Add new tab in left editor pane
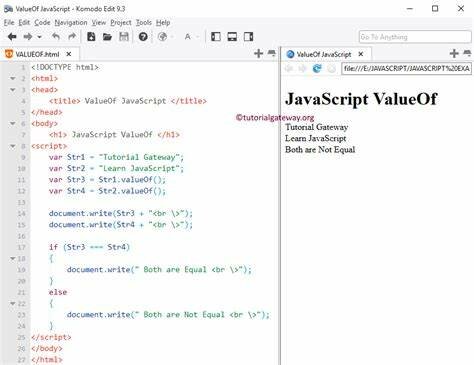Screen dimensions: 474x365 [x=258, y=53]
